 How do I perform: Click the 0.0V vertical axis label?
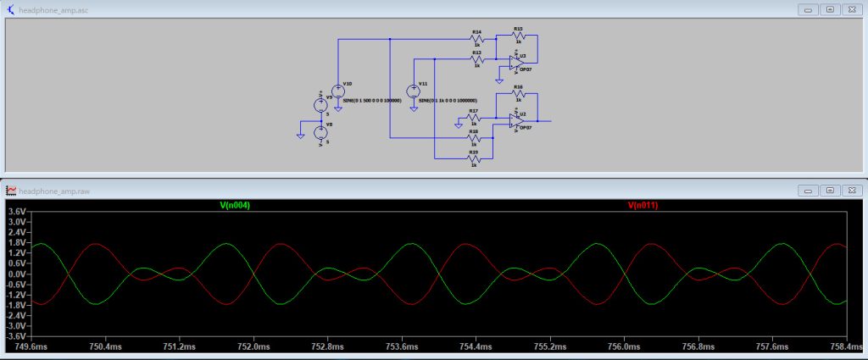click(x=19, y=274)
